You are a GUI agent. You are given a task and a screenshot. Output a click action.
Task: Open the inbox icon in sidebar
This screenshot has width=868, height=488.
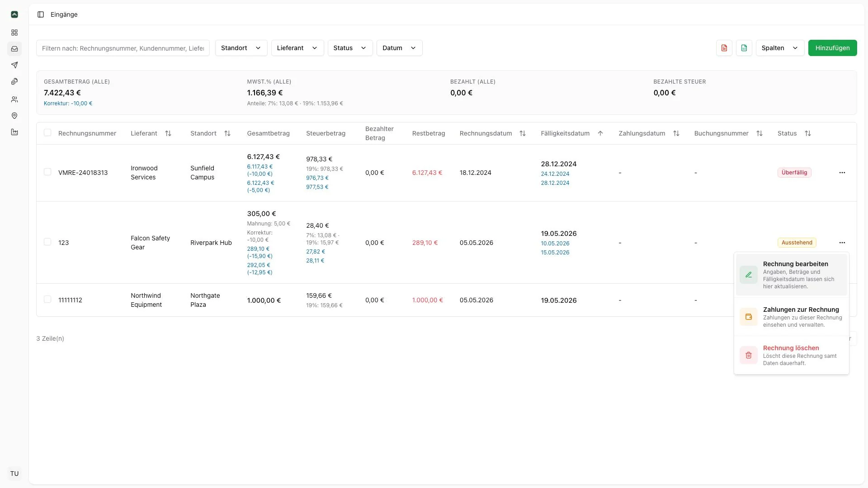(14, 49)
